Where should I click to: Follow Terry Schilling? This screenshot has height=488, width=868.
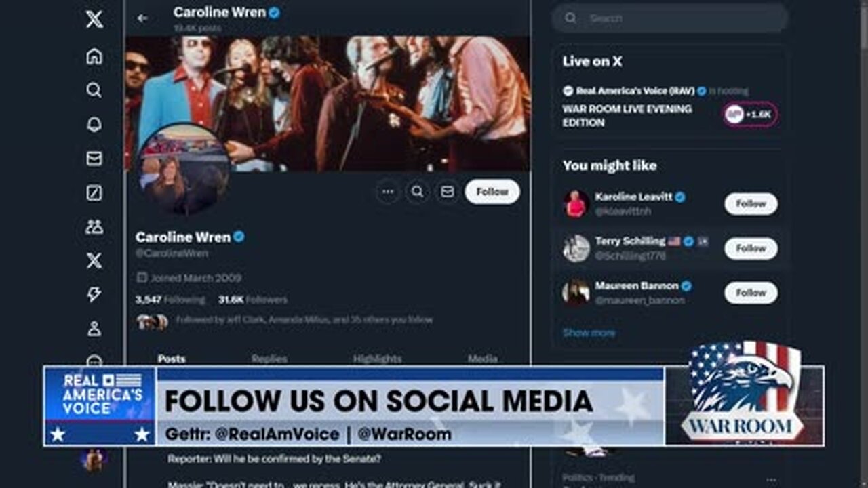point(751,248)
